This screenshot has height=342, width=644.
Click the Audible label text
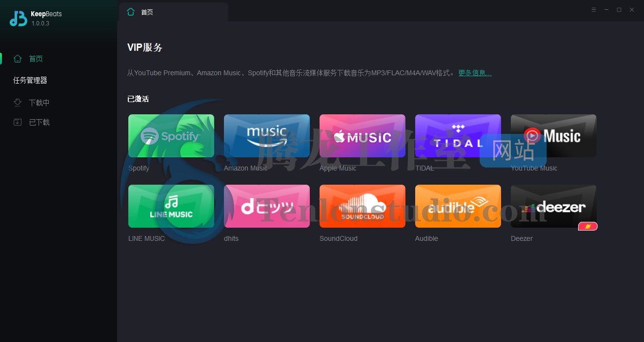426,238
